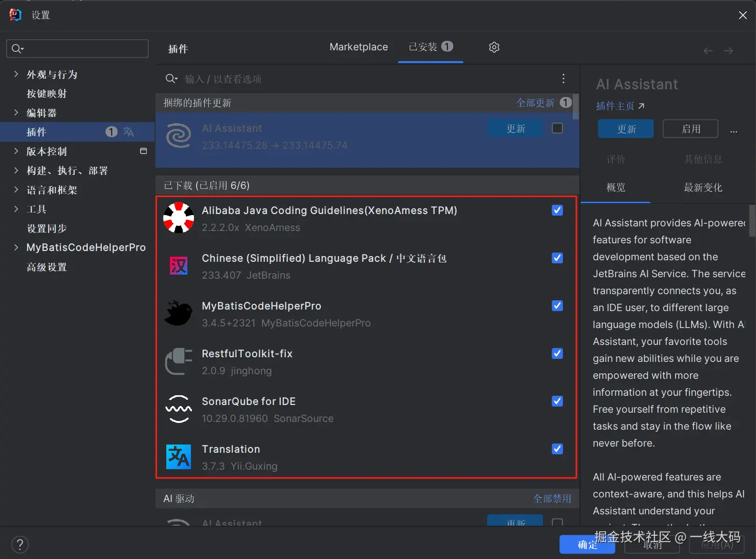Disable the SonarQube for IDE checkbox
The height and width of the screenshot is (559, 756).
(x=557, y=401)
